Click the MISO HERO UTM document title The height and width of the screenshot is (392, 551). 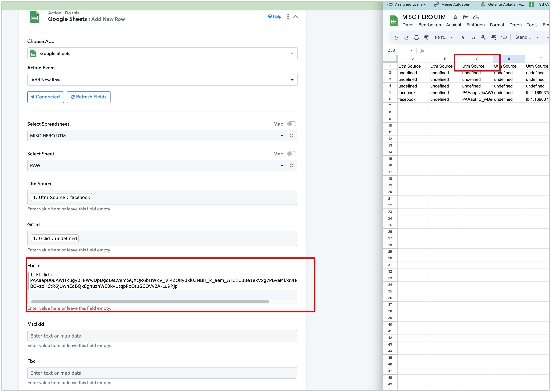click(424, 17)
